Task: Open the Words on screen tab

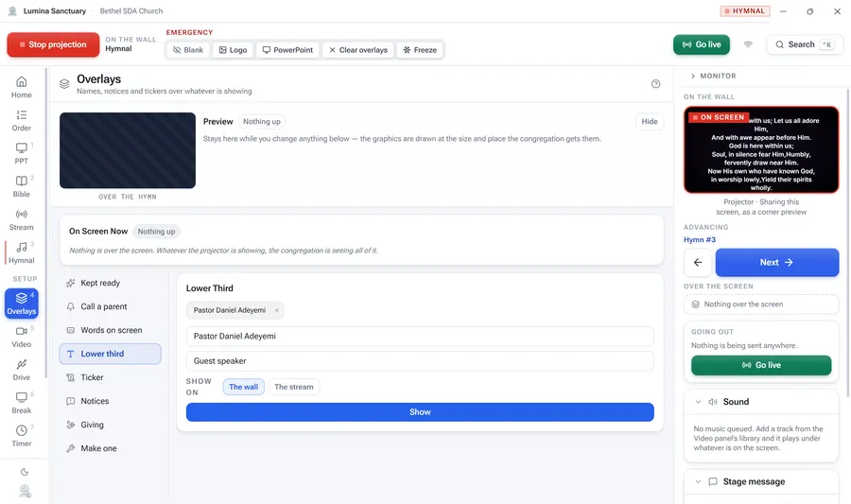Action: pyautogui.click(x=111, y=330)
